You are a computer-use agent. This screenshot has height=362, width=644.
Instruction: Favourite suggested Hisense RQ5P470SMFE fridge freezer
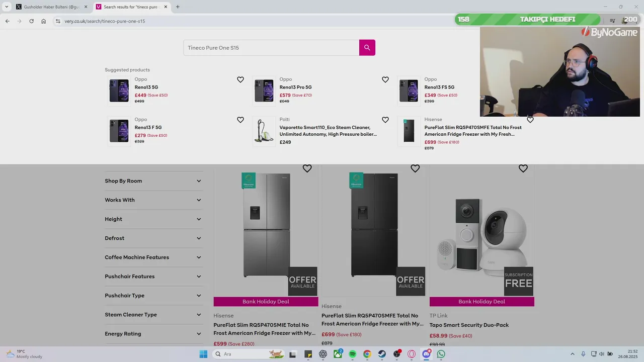point(530,120)
